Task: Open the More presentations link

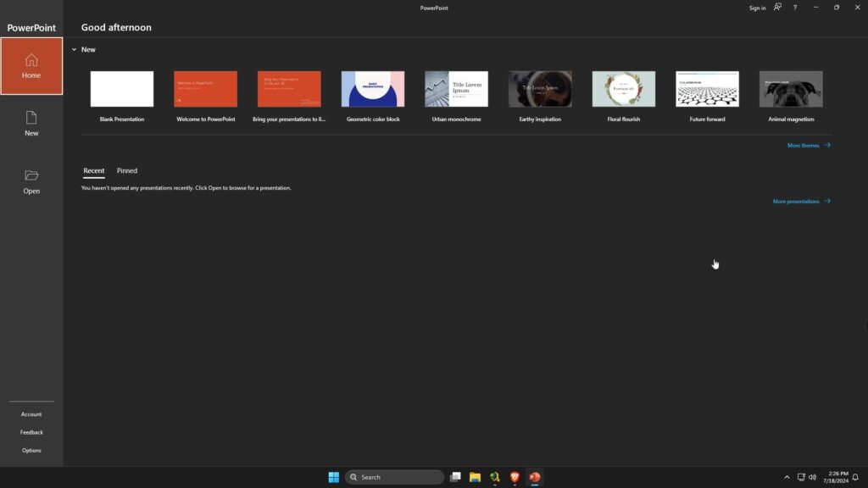Action: tap(801, 202)
